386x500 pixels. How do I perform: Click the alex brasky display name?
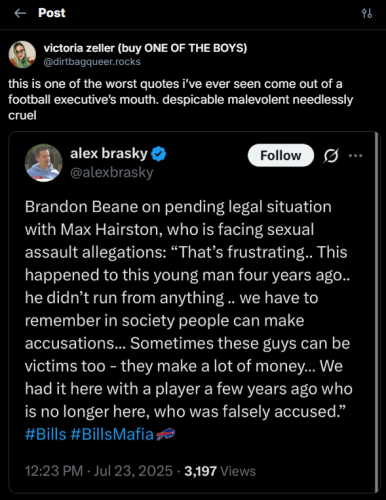point(109,153)
